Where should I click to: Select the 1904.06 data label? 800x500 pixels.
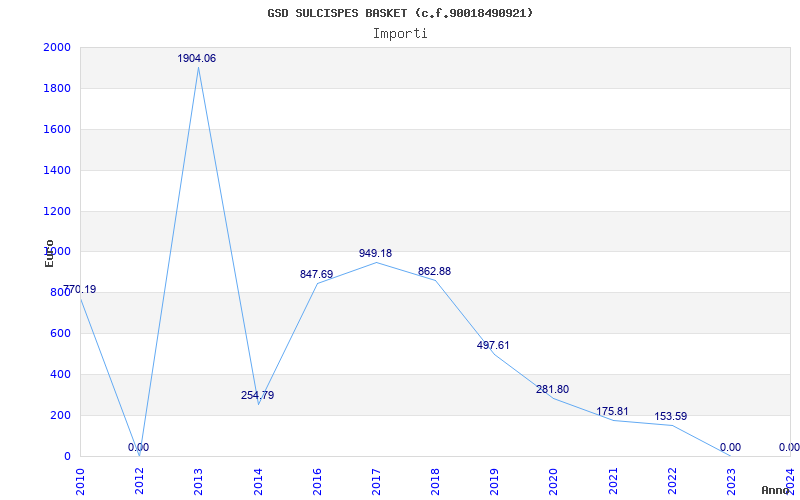pyautogui.click(x=196, y=58)
